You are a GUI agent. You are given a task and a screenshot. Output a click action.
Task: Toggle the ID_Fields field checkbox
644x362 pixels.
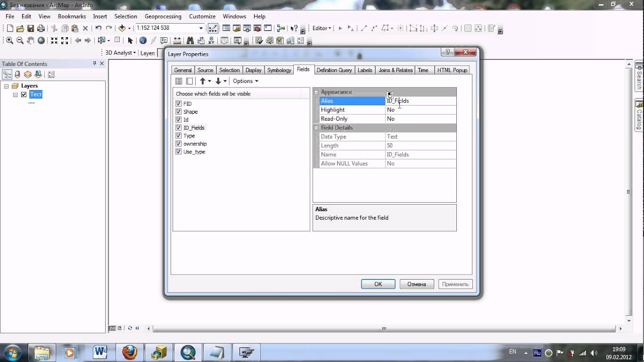(x=178, y=128)
